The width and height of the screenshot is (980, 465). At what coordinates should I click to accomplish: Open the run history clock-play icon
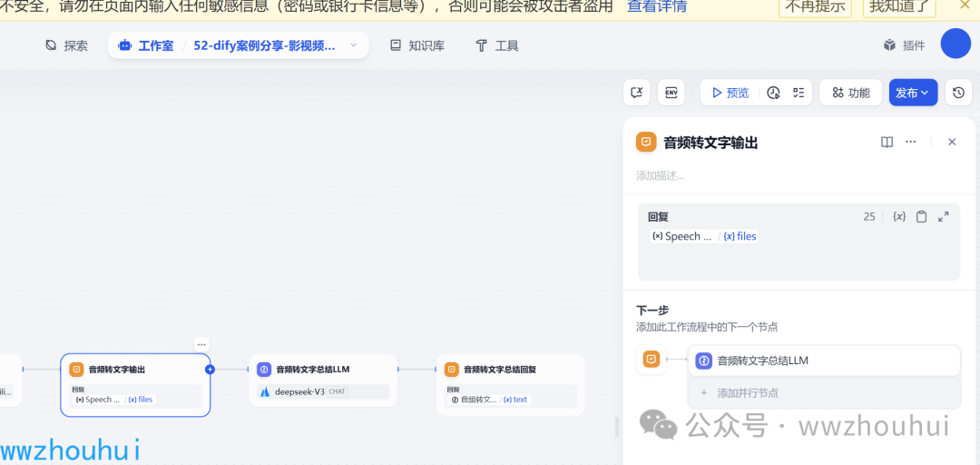[x=773, y=93]
